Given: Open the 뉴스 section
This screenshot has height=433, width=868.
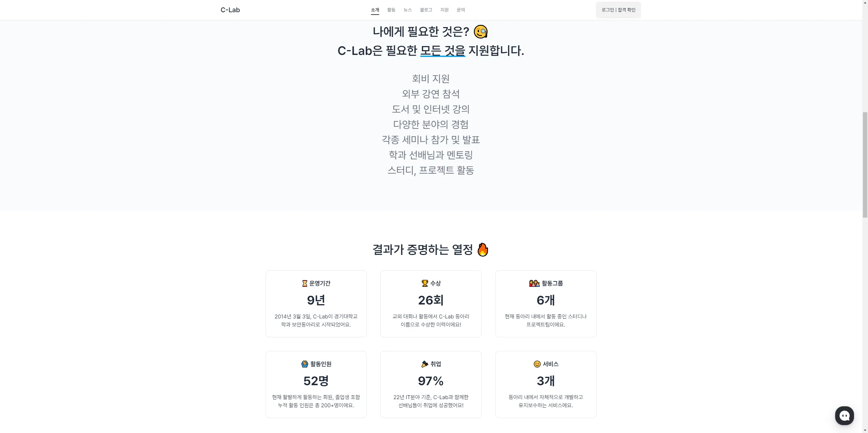Looking at the screenshot, I should click(x=407, y=10).
